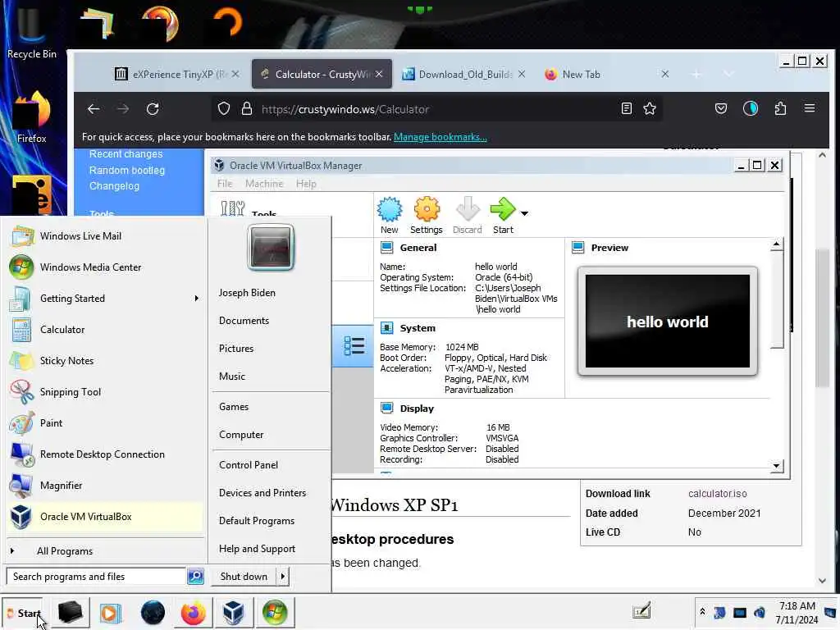840x630 pixels.
Task: Click the padlock site info icon
Action: tap(246, 109)
